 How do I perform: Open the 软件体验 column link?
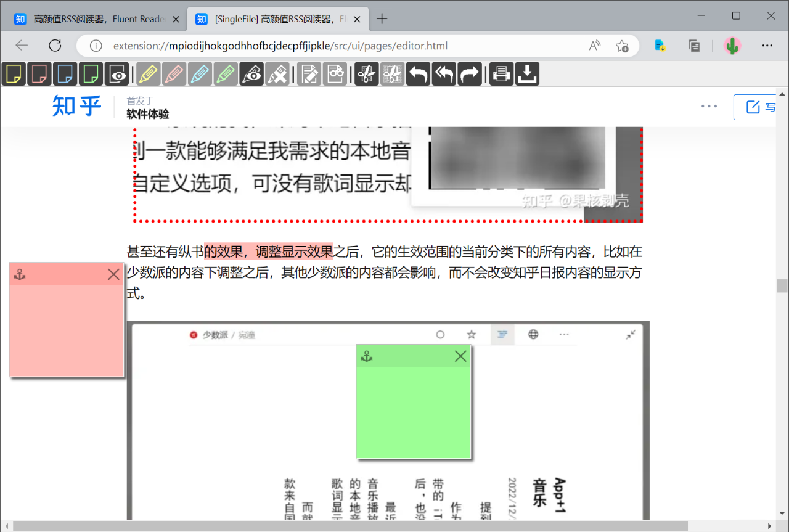click(x=148, y=114)
